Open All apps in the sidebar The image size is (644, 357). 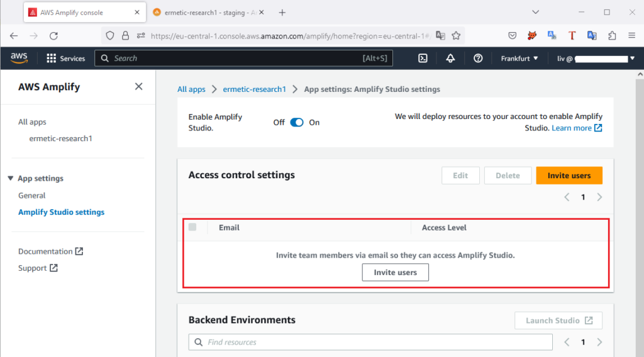click(32, 122)
